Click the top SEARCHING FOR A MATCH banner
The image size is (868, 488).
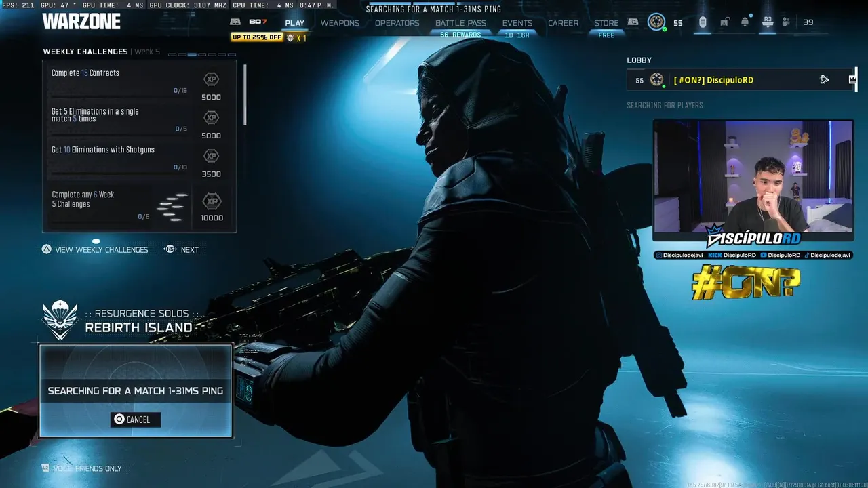[434, 9]
